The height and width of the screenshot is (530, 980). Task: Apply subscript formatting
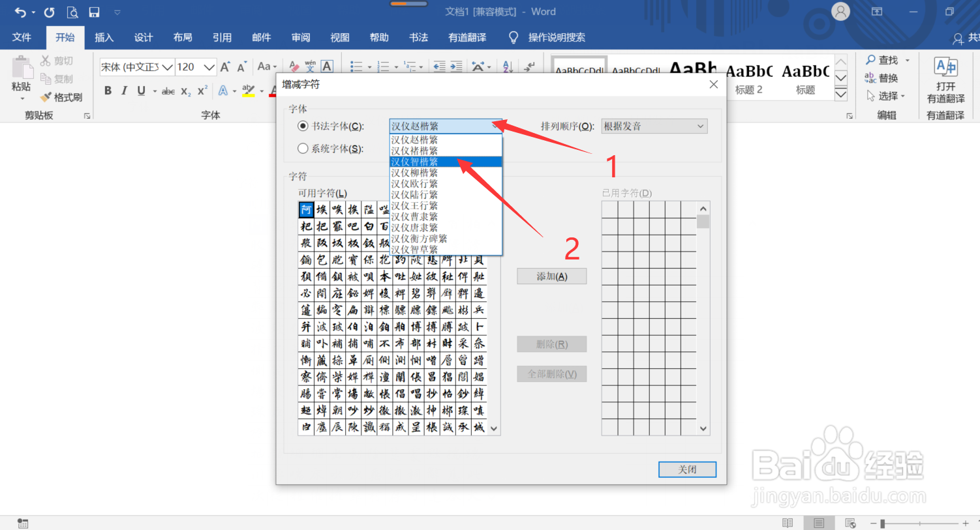tap(186, 91)
